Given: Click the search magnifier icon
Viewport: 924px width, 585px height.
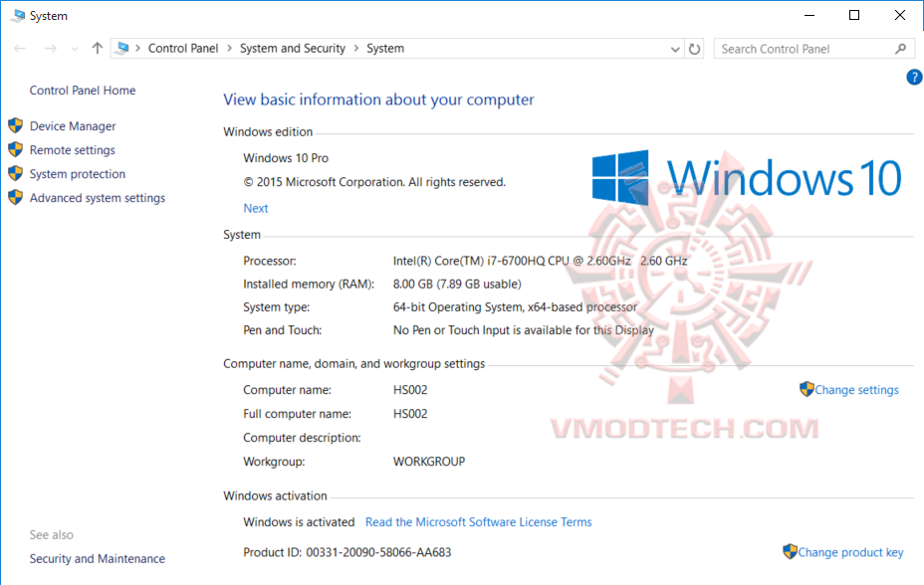Looking at the screenshot, I should coord(900,49).
